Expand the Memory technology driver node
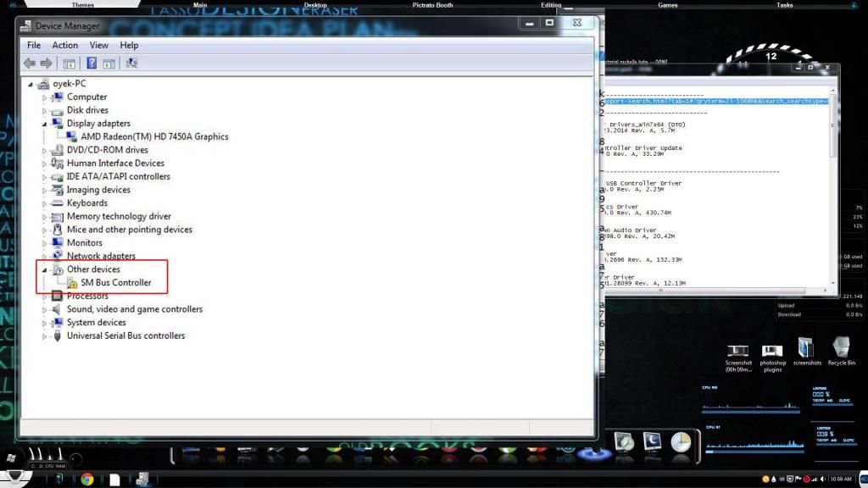The image size is (868, 488). click(45, 217)
